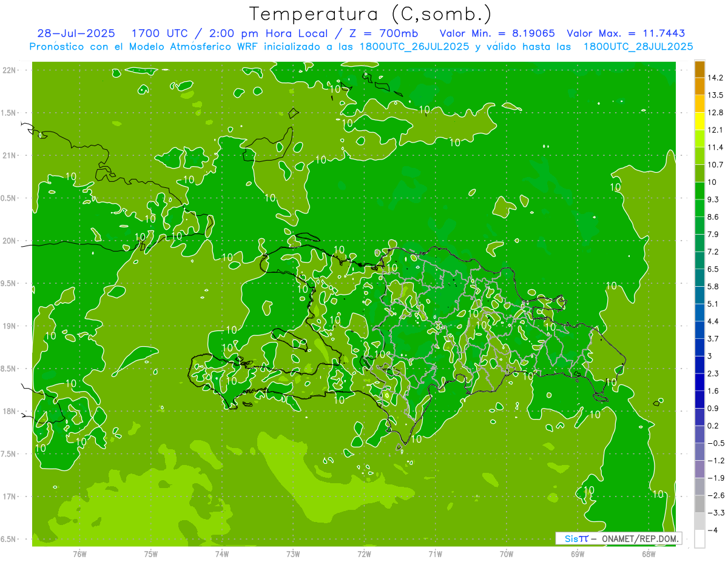The width and height of the screenshot is (728, 562).
Task: Click the 20N latitude label
Action: point(10,241)
